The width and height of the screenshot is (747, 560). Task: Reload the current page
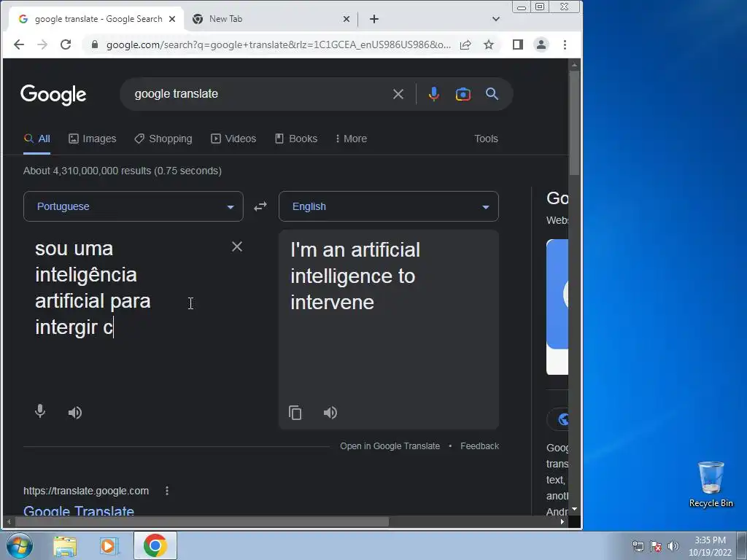(66, 44)
